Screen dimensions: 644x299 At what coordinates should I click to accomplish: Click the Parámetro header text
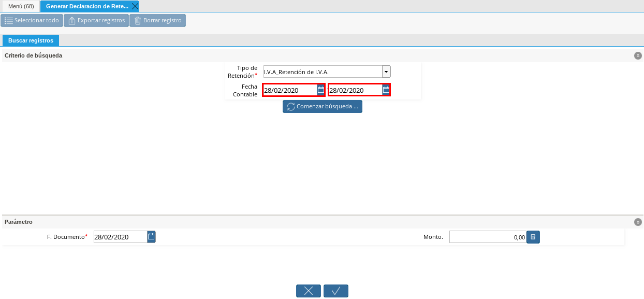pos(19,222)
